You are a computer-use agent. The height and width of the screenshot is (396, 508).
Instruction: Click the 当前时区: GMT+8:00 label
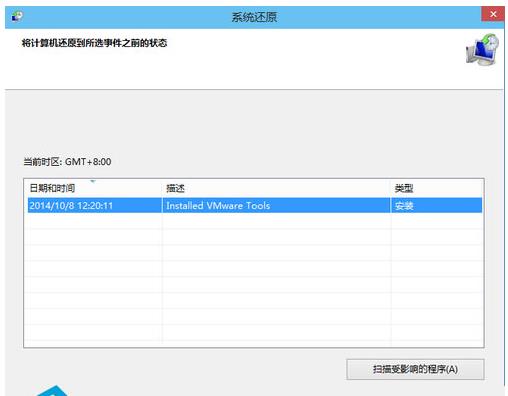[x=67, y=162]
